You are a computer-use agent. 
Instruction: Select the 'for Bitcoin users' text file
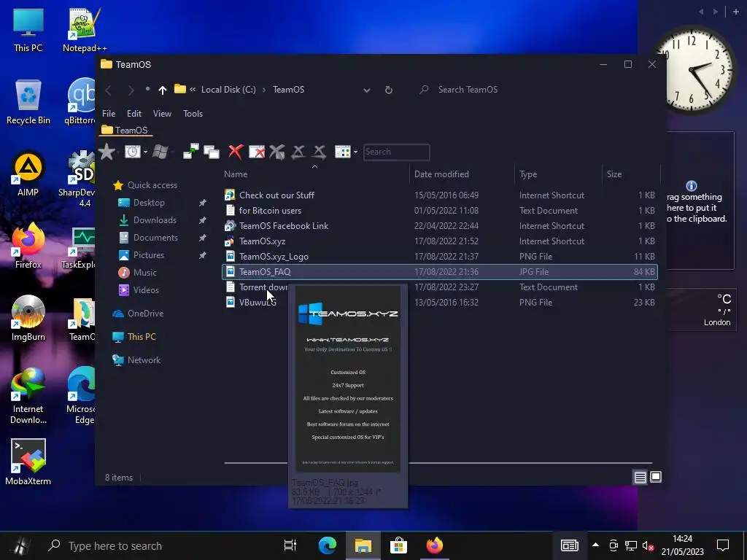[440, 211]
